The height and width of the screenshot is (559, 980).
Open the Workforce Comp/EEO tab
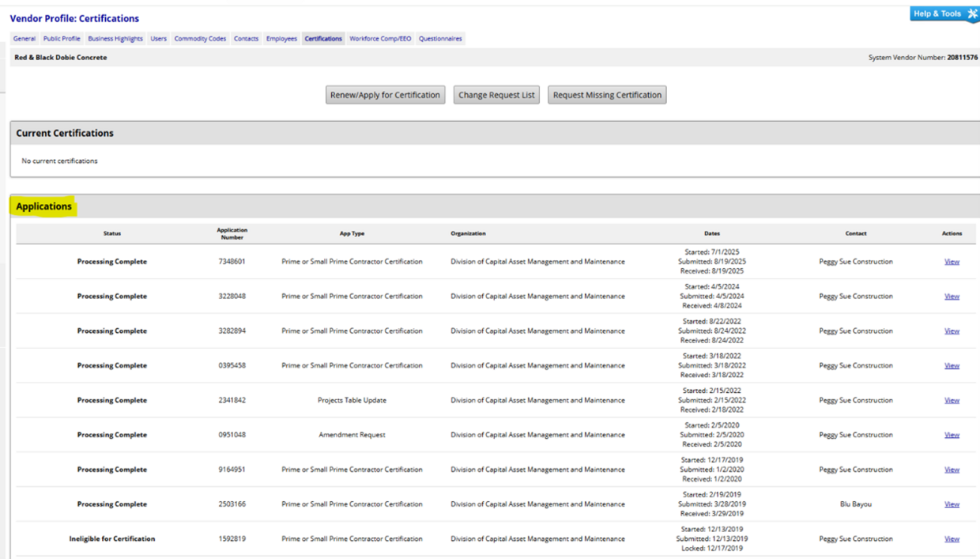click(380, 39)
